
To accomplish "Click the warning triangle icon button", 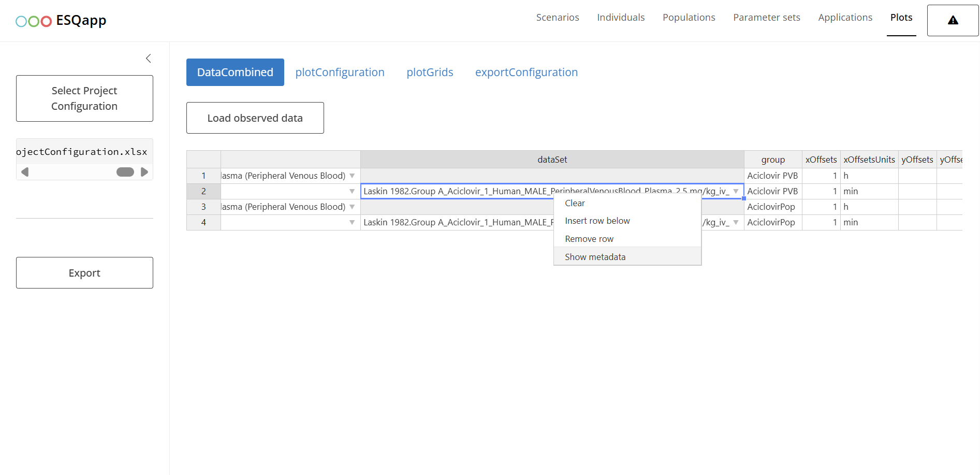I will (953, 21).
